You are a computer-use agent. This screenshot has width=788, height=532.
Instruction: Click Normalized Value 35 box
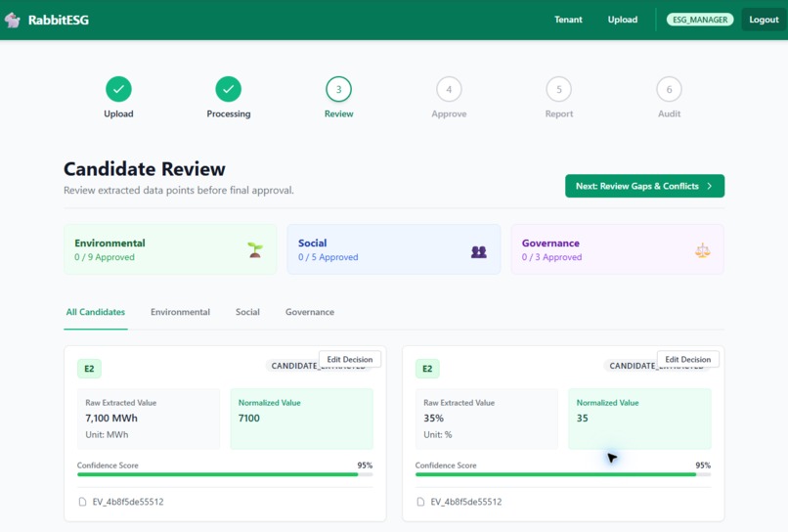pyautogui.click(x=639, y=419)
